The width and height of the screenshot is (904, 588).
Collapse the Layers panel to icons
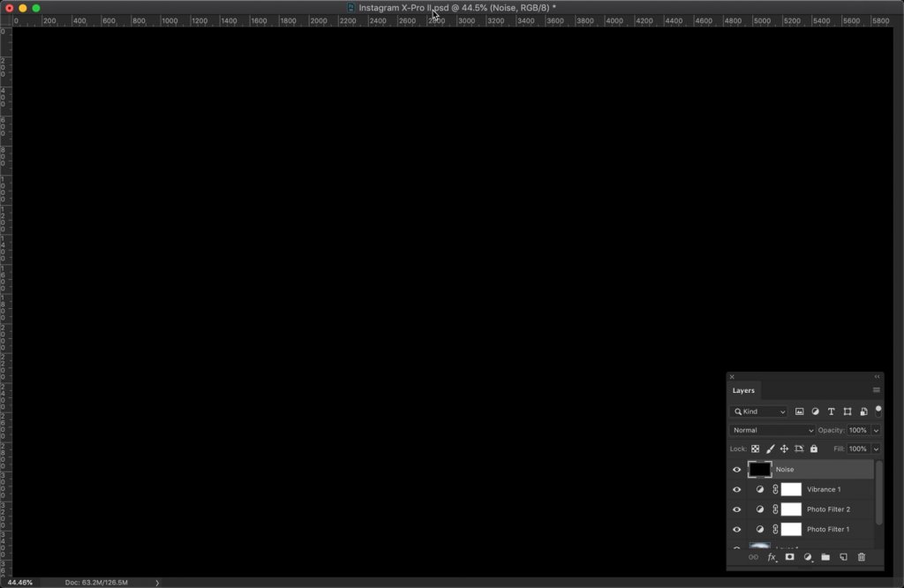click(x=877, y=376)
